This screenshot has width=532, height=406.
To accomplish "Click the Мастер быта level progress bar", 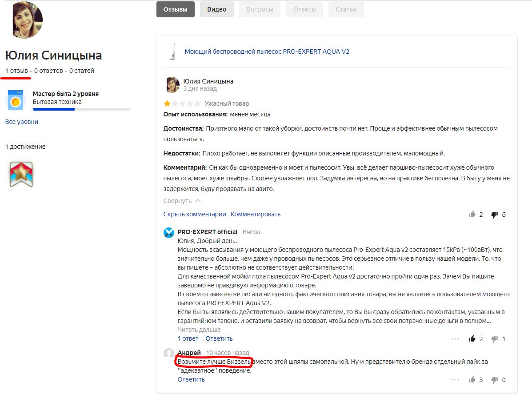I will point(81,109).
